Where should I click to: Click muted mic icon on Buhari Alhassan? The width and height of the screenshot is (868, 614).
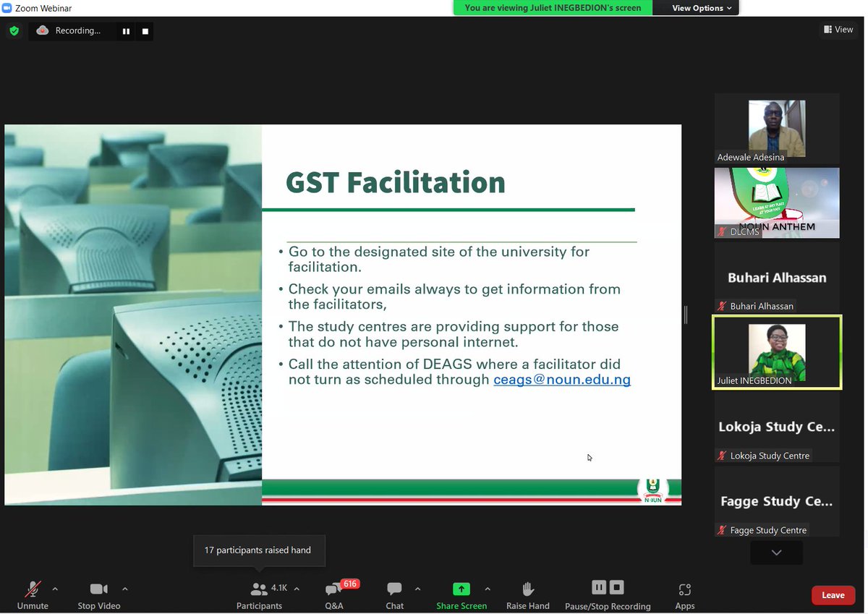[x=722, y=306]
